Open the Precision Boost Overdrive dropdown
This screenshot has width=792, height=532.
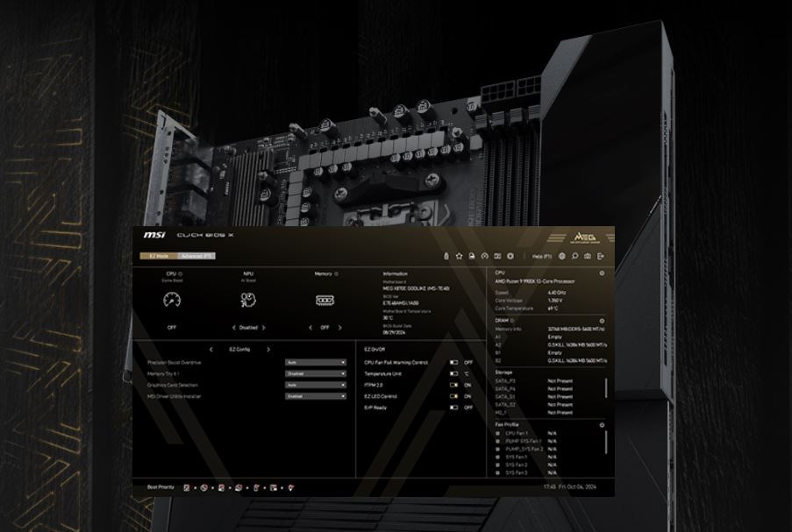click(316, 362)
